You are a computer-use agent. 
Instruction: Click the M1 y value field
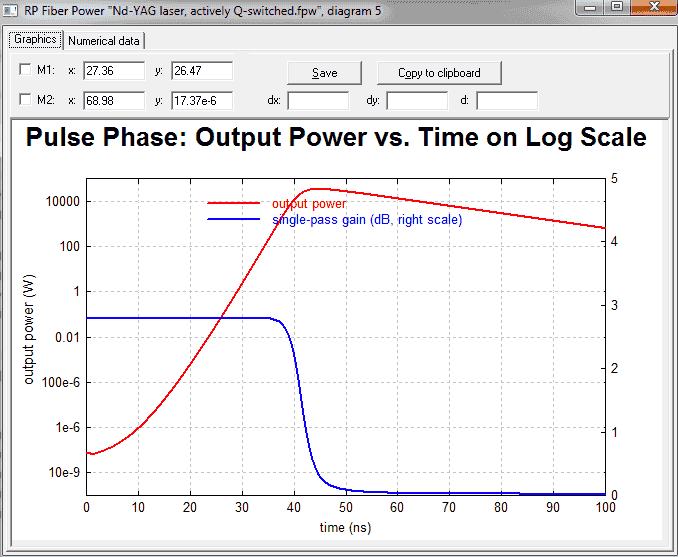tap(202, 70)
